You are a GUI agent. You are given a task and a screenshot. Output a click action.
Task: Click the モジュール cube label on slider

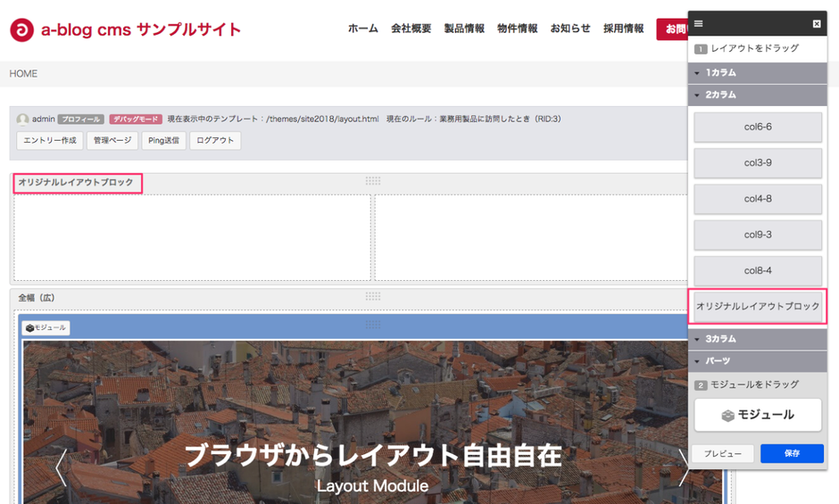[46, 327]
